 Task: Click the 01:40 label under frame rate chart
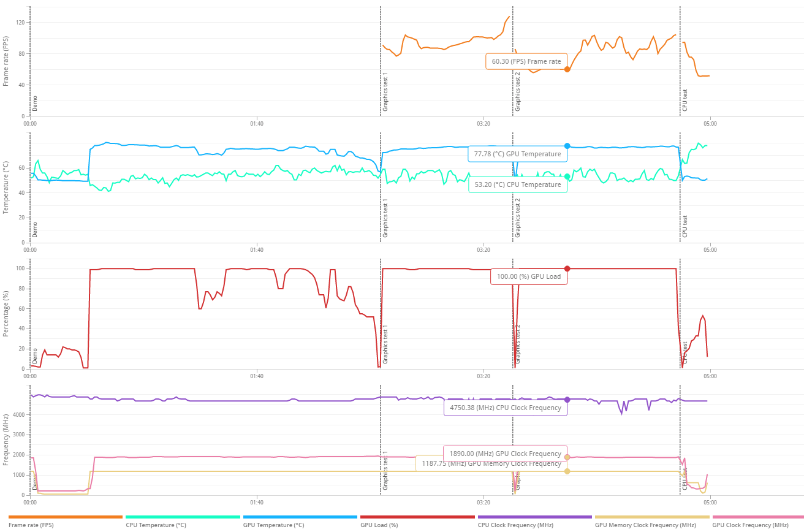coord(257,123)
